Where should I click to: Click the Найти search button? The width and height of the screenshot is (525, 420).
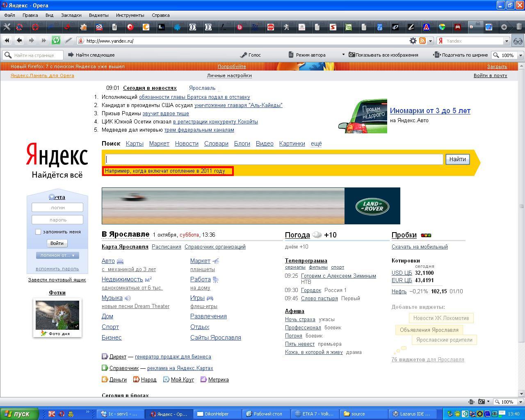pyautogui.click(x=457, y=159)
